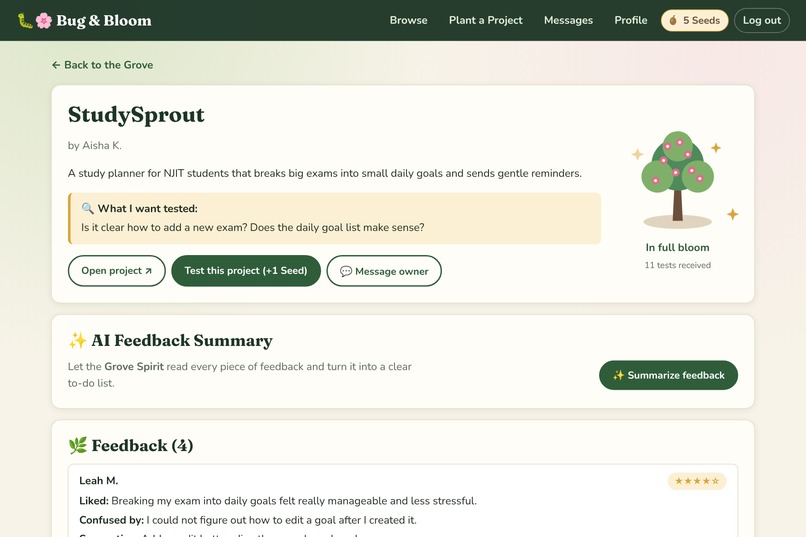
Task: Click the Log out button
Action: point(761,21)
